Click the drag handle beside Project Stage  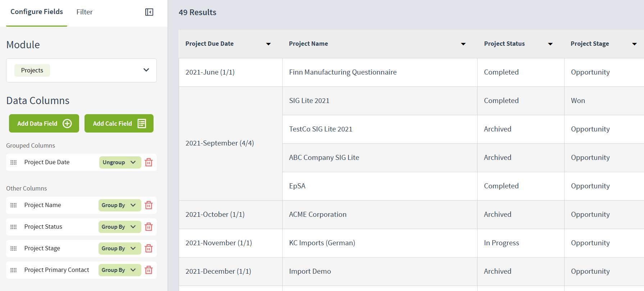(x=14, y=249)
